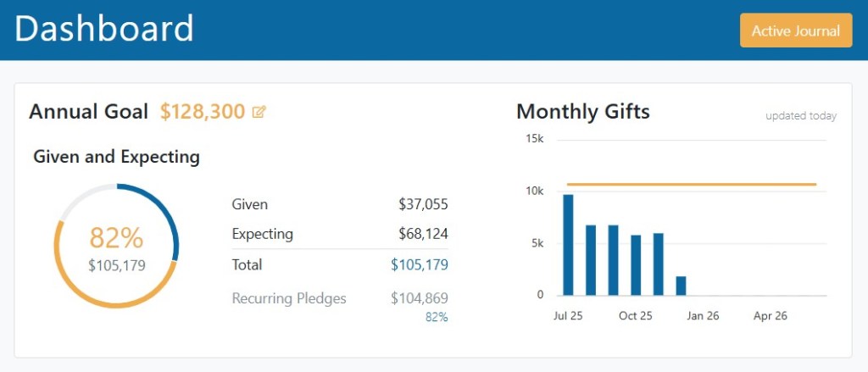Viewport: 868px width, 372px height.
Task: Click the $128,300 annual goal amount
Action: point(203,112)
